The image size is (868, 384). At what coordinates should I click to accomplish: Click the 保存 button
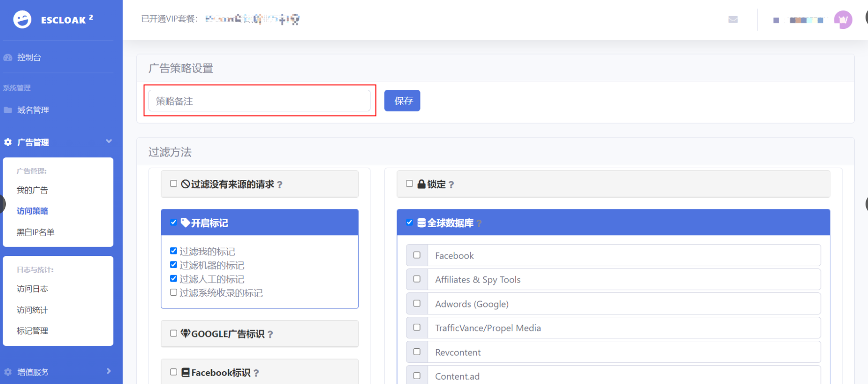402,101
